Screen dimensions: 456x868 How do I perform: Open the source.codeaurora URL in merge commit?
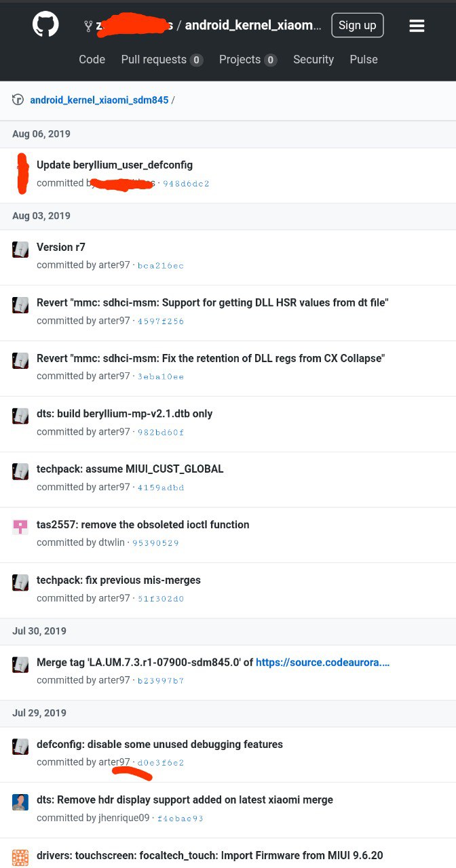pyautogui.click(x=323, y=661)
